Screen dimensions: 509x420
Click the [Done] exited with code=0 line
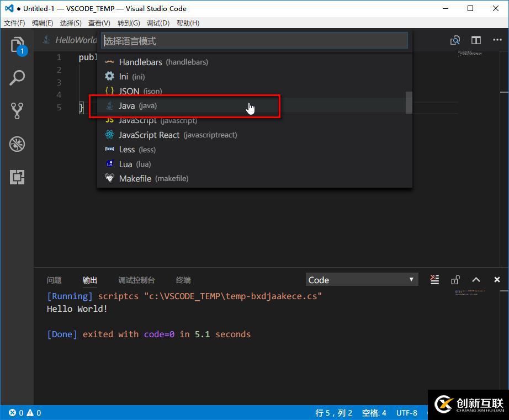(x=149, y=334)
